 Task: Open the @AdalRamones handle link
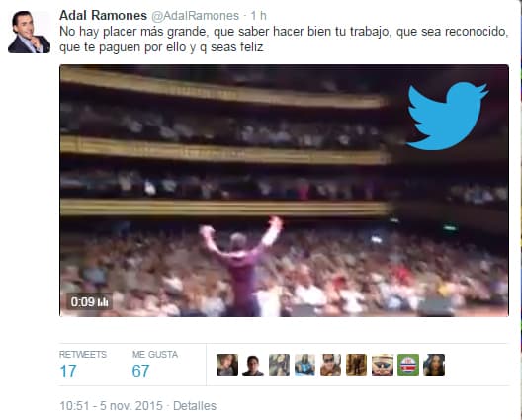[x=196, y=16]
